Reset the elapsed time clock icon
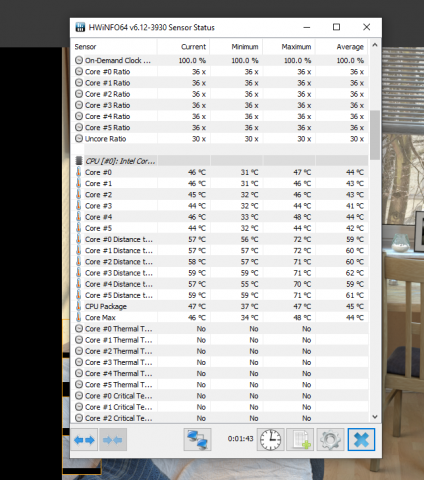Viewport: 424px width, 480px height. pos(270,440)
